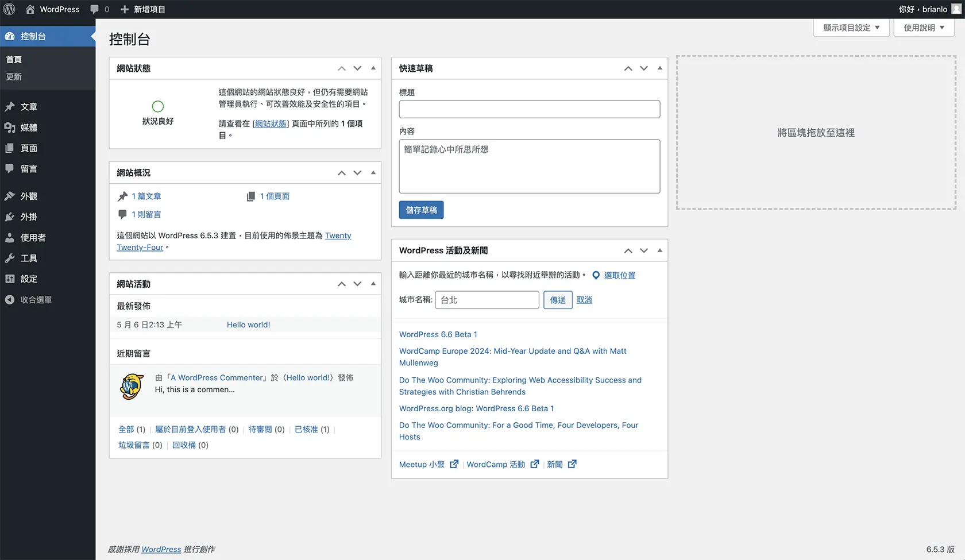
Task: Click the comment icon beside 1 則留言
Action: pos(122,214)
